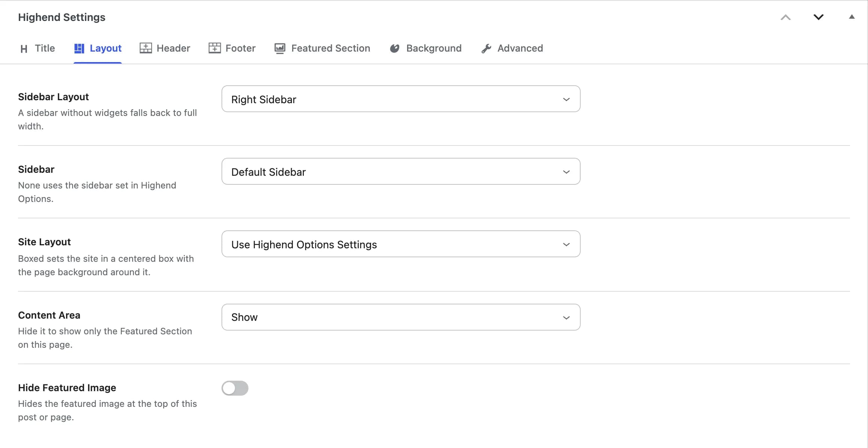Click the Background palette icon

pyautogui.click(x=395, y=49)
